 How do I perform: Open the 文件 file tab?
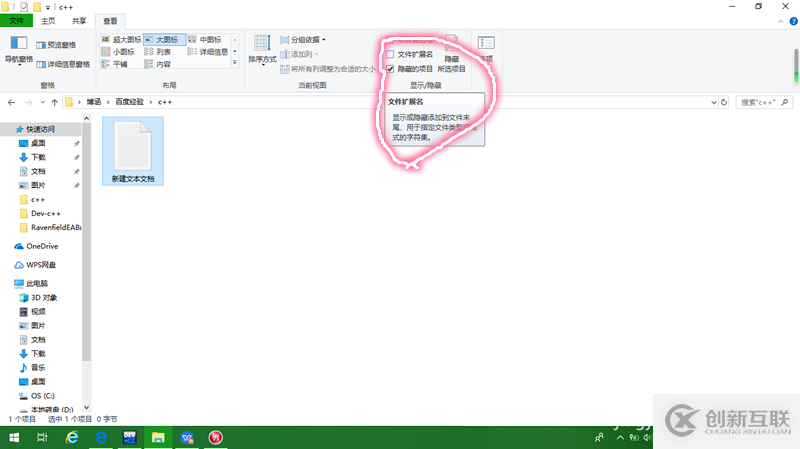(x=16, y=20)
